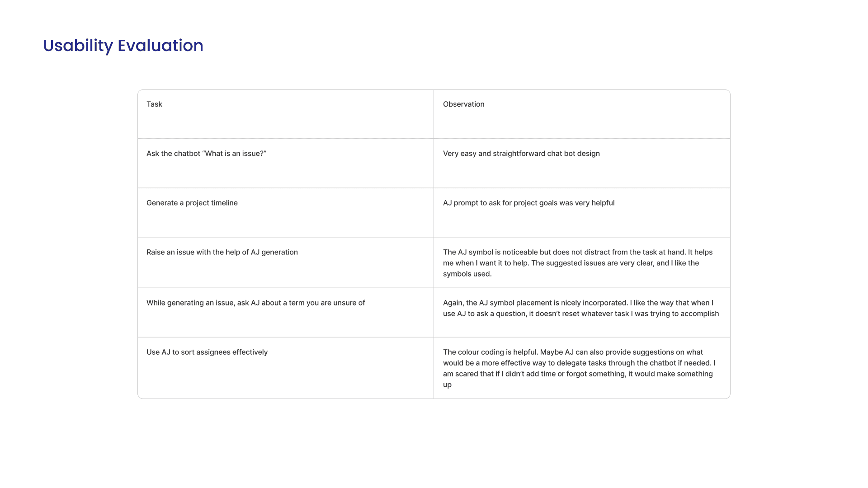Viewport: 868px width, 488px height.
Task: Click the phrase 'doesn't reset whatever task'
Action: [582, 314]
